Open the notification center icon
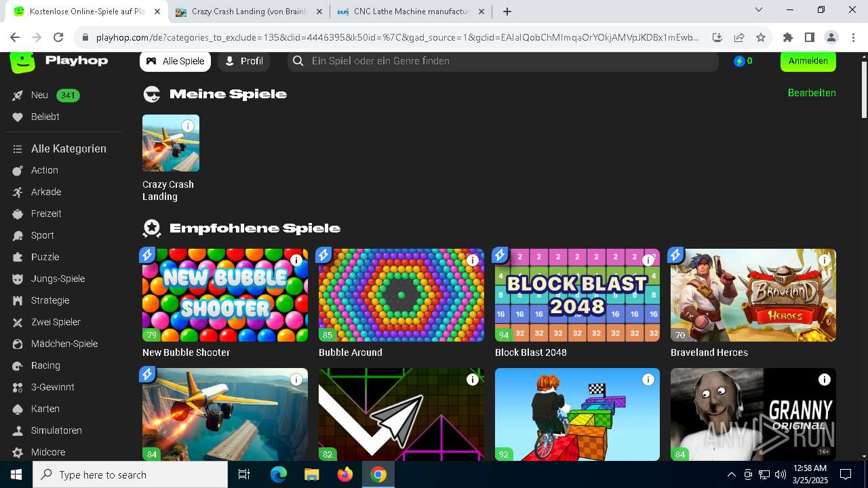This screenshot has width=868, height=488. coord(846,474)
